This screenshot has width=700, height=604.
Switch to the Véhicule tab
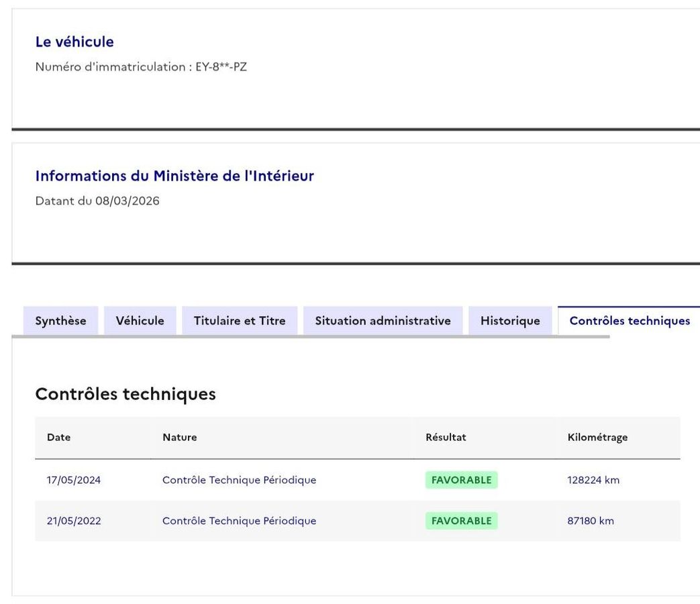pos(140,321)
